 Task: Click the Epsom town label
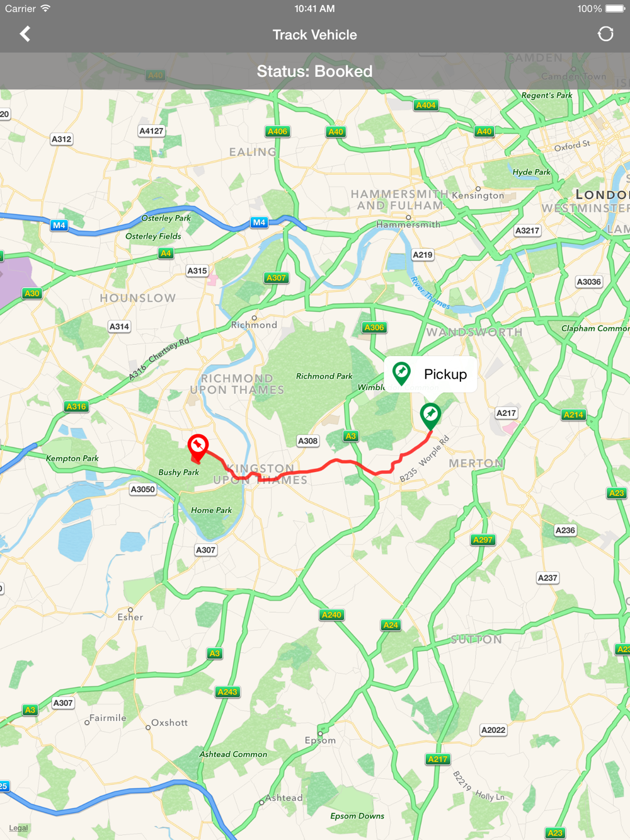pos(320,740)
